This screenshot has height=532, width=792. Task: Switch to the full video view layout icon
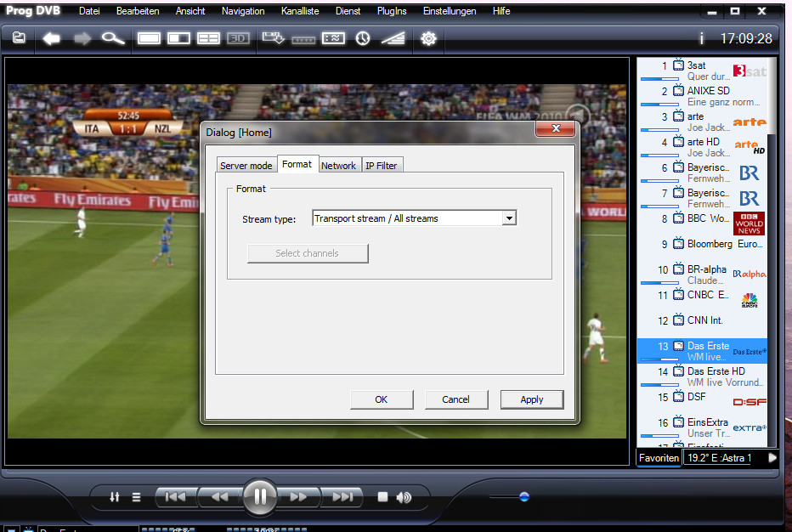149,38
